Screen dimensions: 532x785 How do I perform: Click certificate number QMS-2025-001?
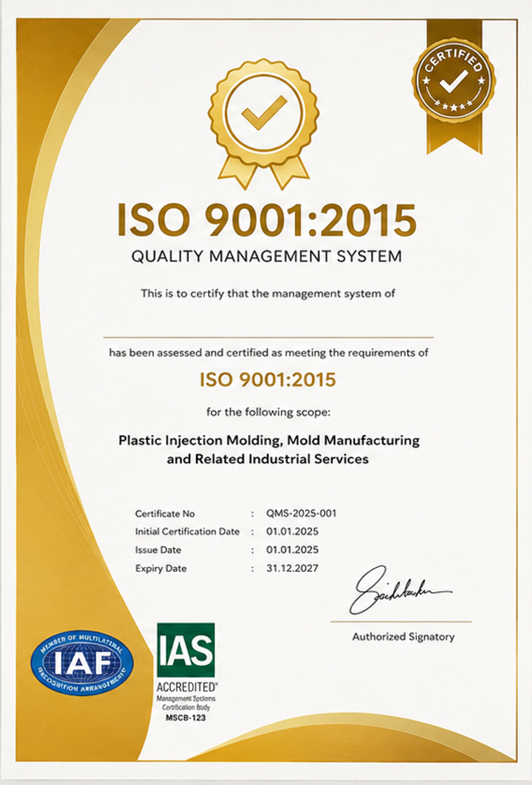point(301,513)
